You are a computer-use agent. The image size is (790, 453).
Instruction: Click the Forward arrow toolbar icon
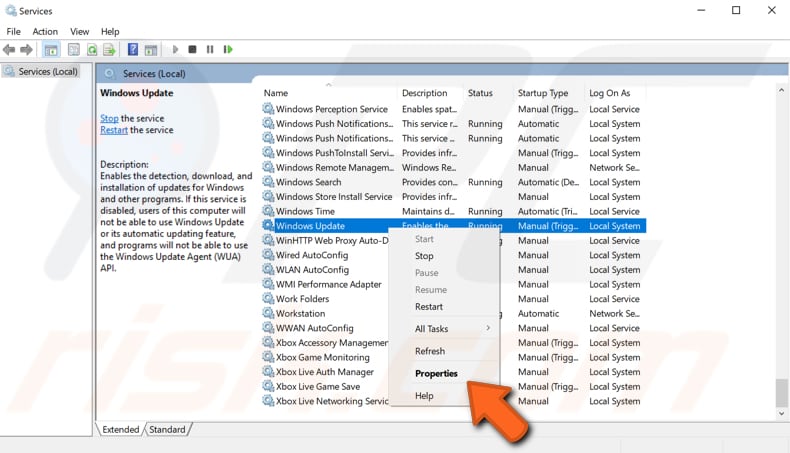pos(26,49)
